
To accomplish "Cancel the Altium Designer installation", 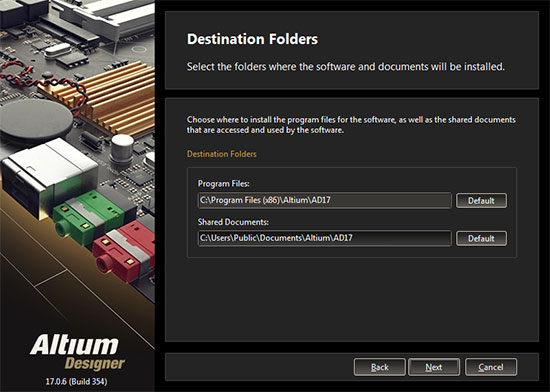I will (x=491, y=367).
